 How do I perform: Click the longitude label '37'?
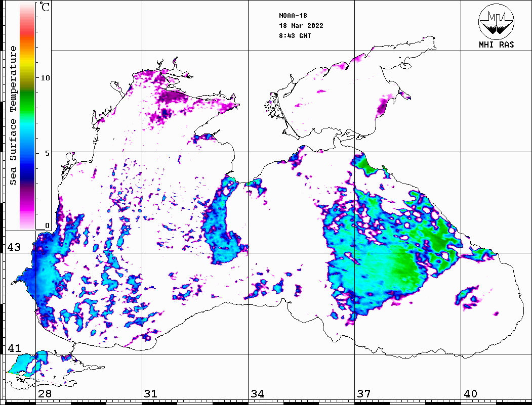click(x=364, y=394)
